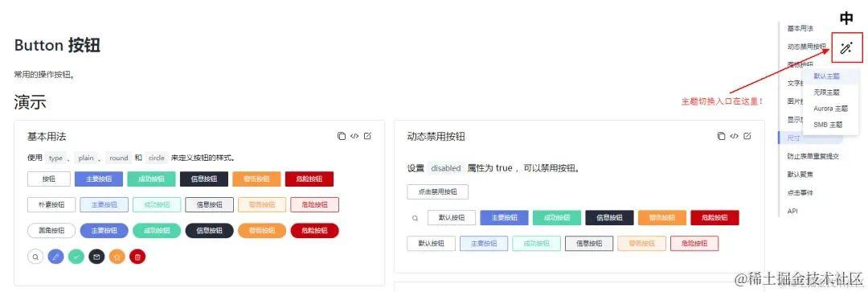Screen dimensions: 868x292
Task: Click the rounded orange 警告按钮 pill button
Action: tap(262, 231)
